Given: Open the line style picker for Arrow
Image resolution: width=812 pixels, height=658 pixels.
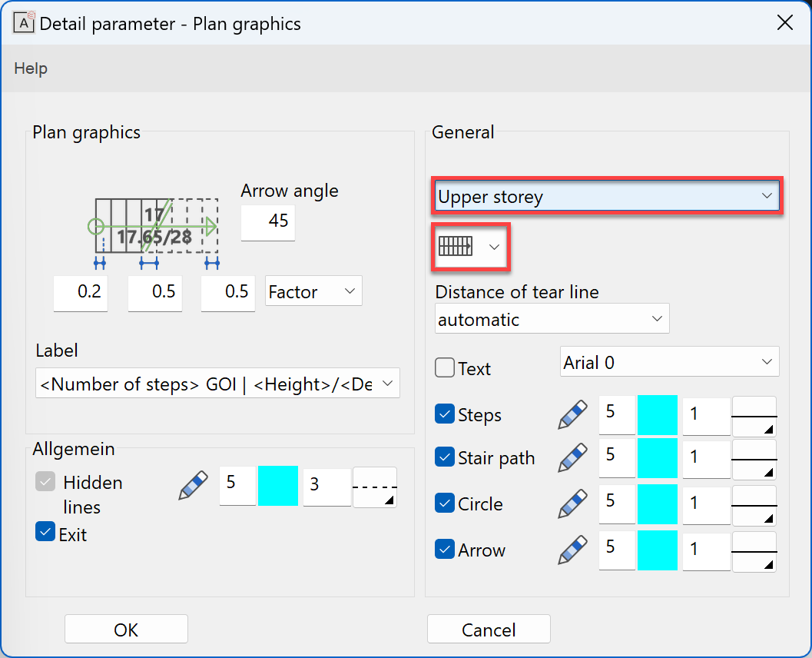Looking at the screenshot, I should [x=754, y=551].
